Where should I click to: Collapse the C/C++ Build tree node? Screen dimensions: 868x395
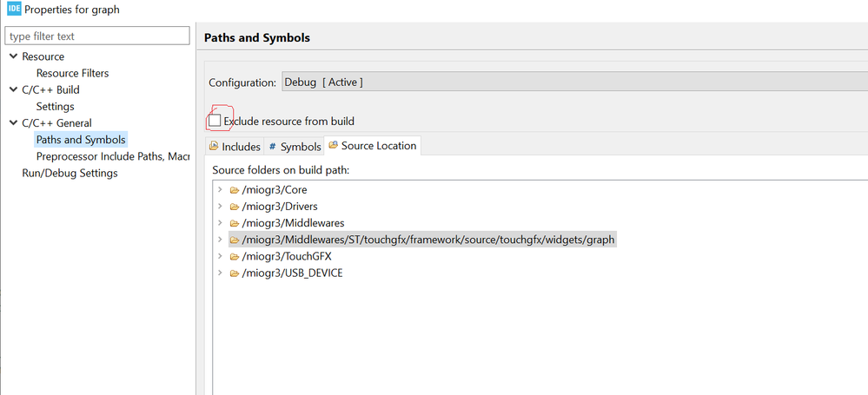pos(13,89)
